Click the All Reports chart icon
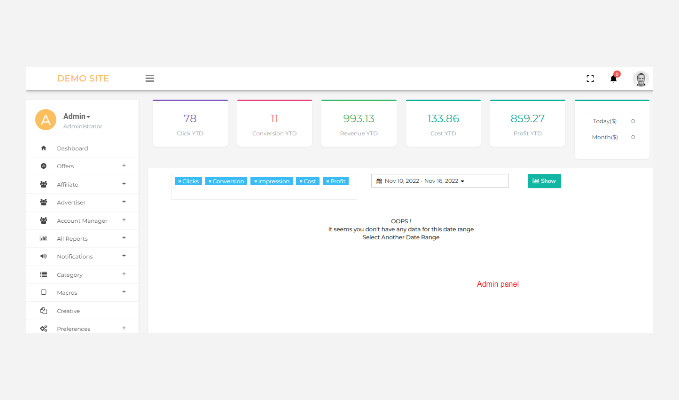Screen dimensions: 679x400 point(43,239)
